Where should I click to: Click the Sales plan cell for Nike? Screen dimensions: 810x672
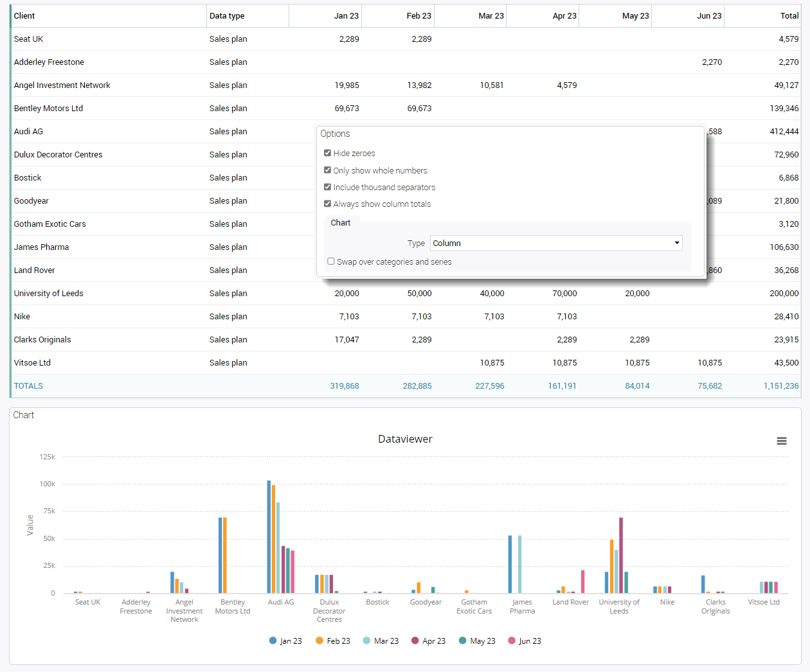click(228, 317)
